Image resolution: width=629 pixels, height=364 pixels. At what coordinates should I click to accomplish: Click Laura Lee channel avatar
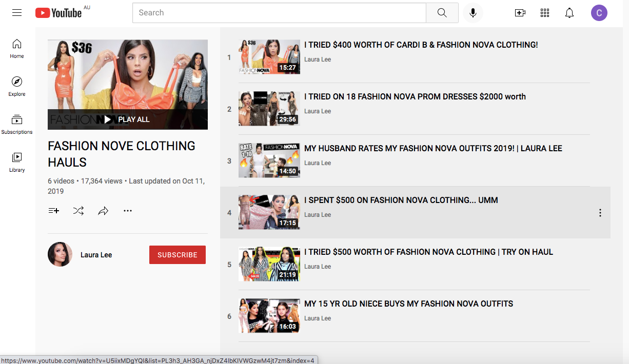pyautogui.click(x=60, y=254)
